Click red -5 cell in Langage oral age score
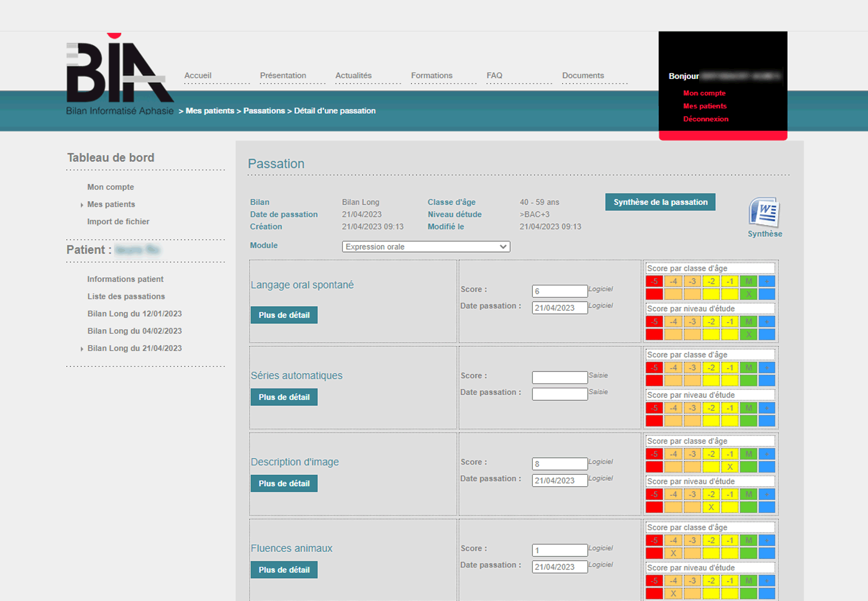This screenshot has width=868, height=601. click(654, 281)
